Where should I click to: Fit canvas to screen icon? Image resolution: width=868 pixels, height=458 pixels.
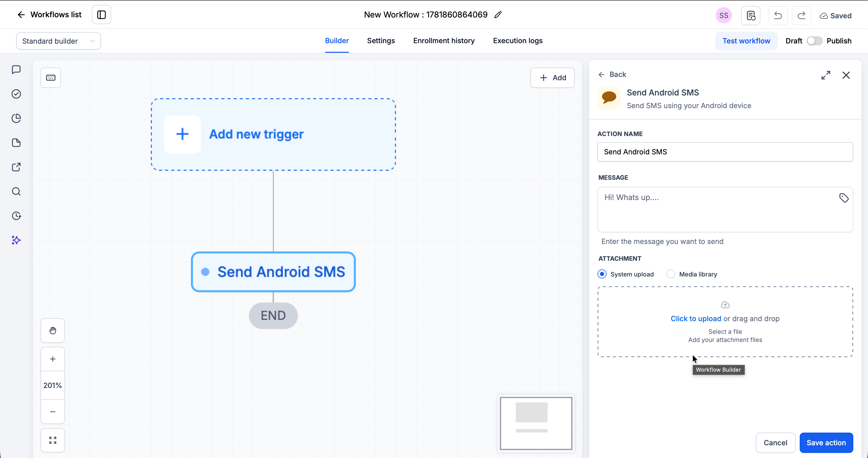[53, 440]
